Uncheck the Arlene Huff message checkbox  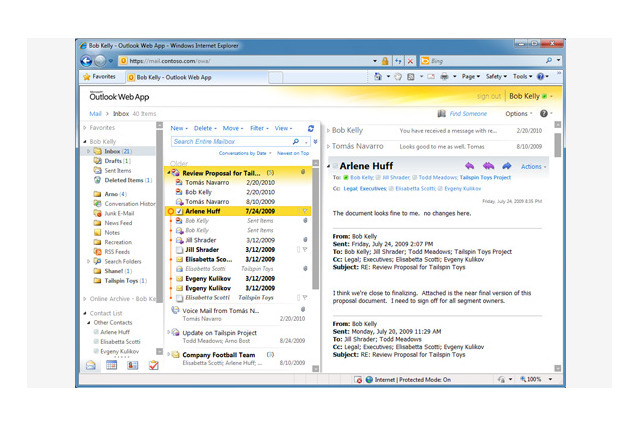click(179, 211)
